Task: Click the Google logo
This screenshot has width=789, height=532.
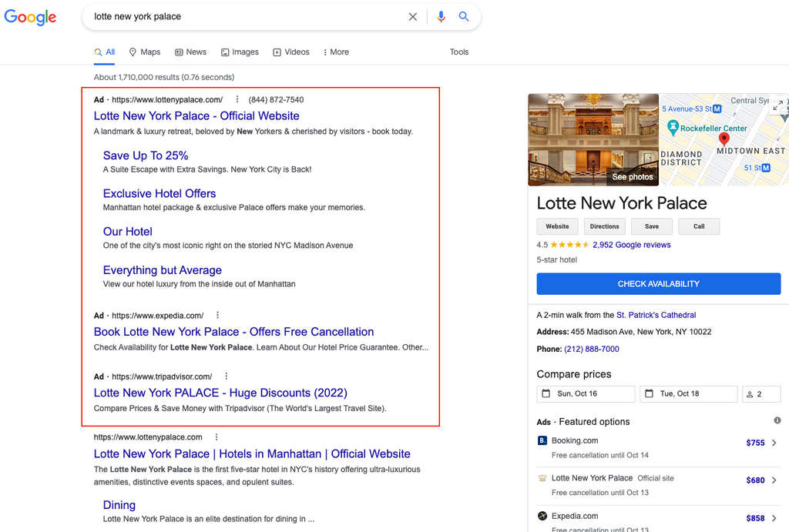Action: (x=30, y=17)
